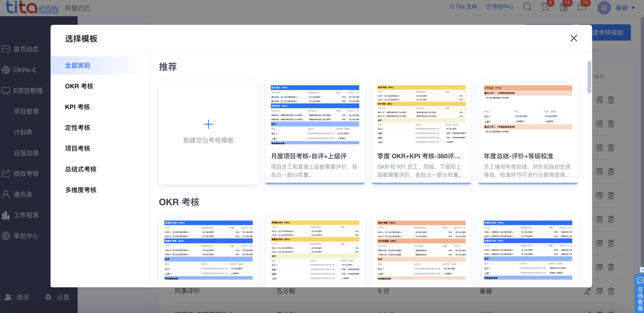
Task: Switch to the 定性考核 category
Action: 77,128
